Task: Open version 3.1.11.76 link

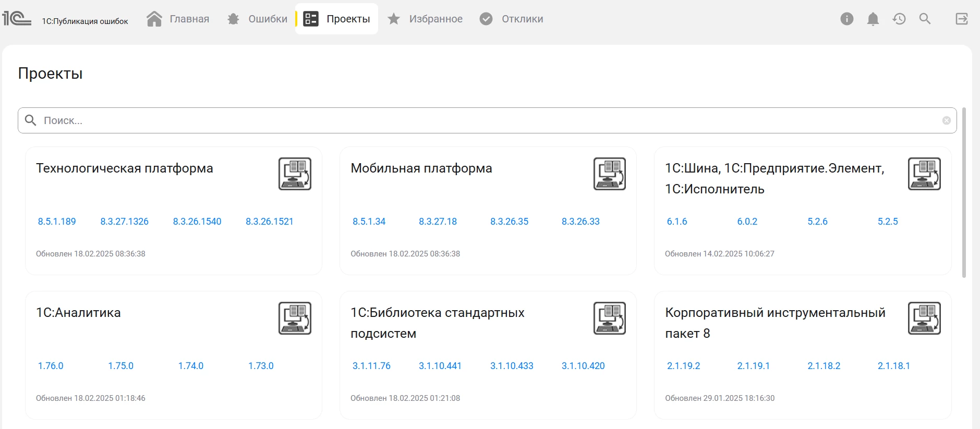Action: 371,366
